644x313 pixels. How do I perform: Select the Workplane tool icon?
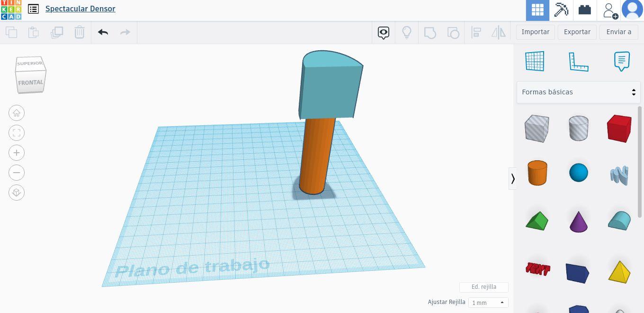coord(535,61)
